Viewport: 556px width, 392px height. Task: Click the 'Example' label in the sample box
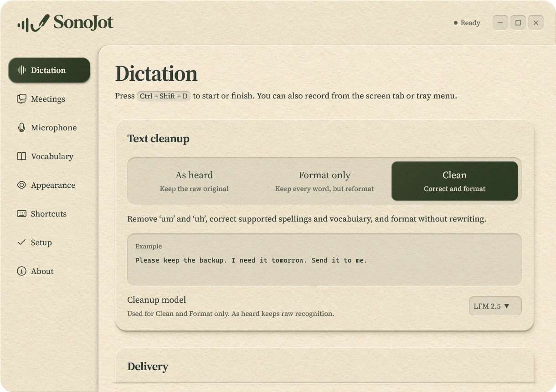[149, 246]
